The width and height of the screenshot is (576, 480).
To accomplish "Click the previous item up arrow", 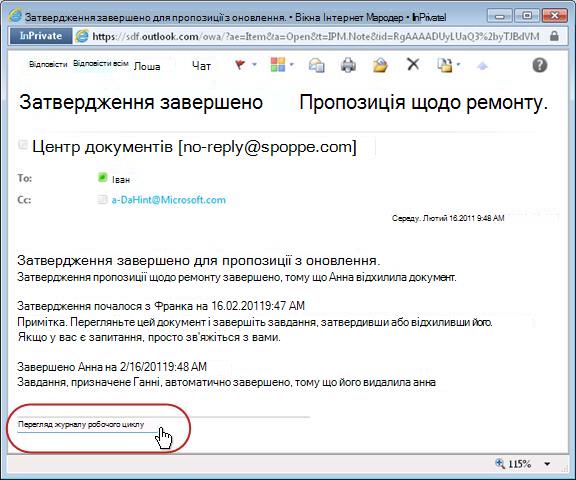I will [482, 66].
